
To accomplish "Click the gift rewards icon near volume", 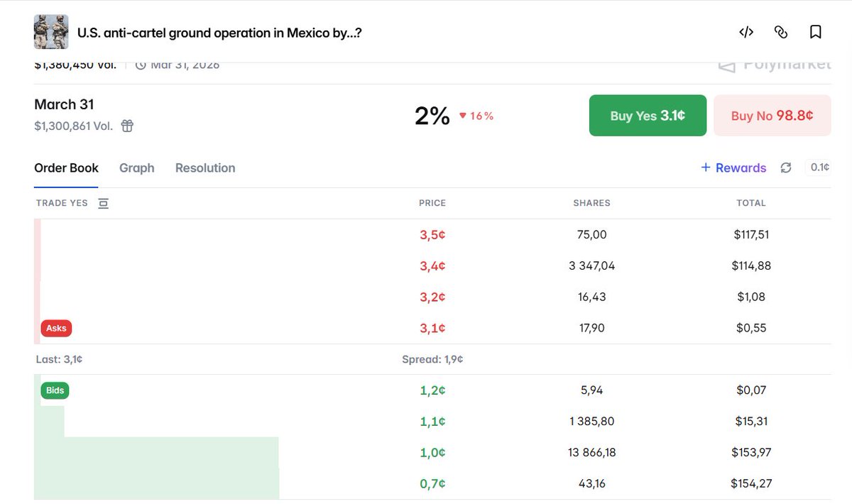I will click(x=127, y=126).
